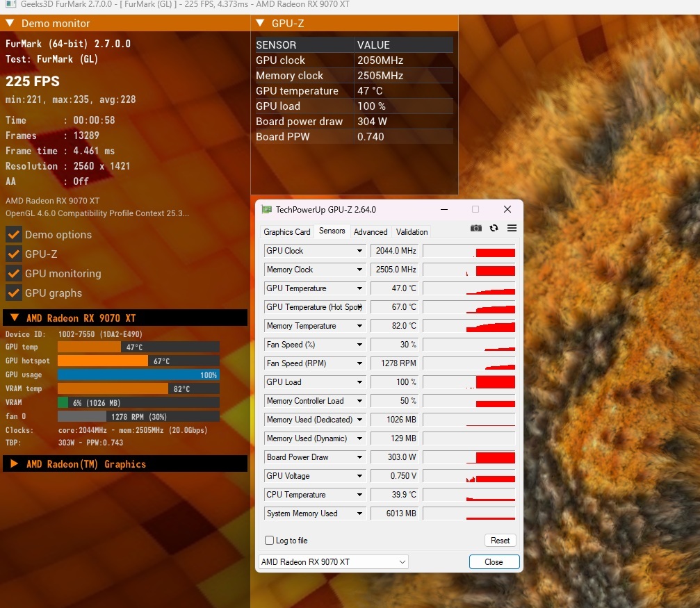Click the 2044.0 MHz GPU Clock value
The width and height of the screenshot is (700, 608).
pyautogui.click(x=395, y=251)
